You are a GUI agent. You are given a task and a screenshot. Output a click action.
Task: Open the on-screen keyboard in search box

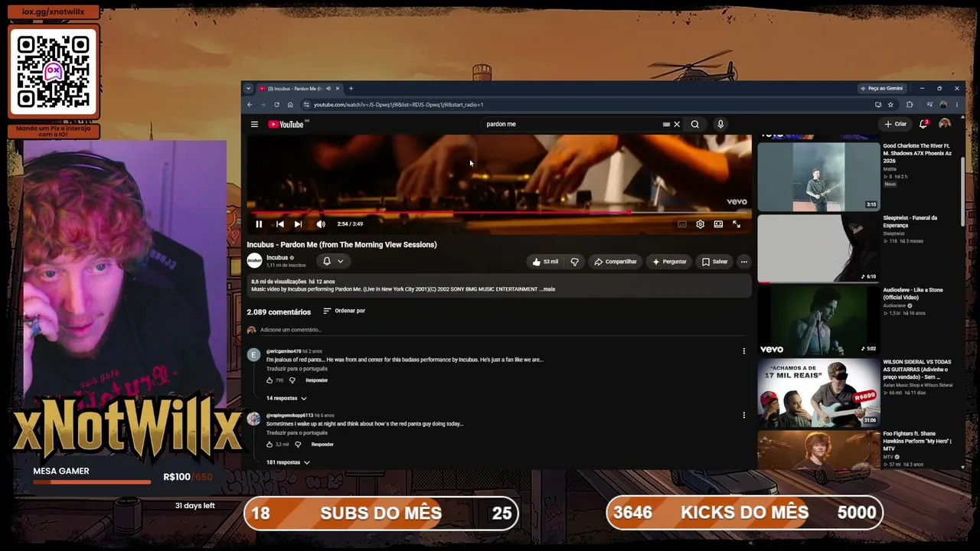666,124
